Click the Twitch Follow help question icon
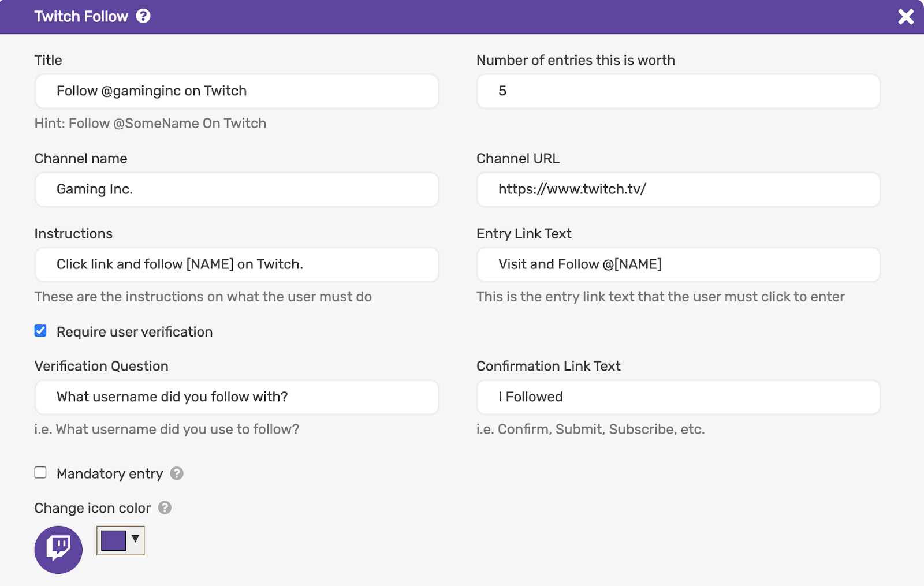The width and height of the screenshot is (924, 586). click(x=143, y=16)
